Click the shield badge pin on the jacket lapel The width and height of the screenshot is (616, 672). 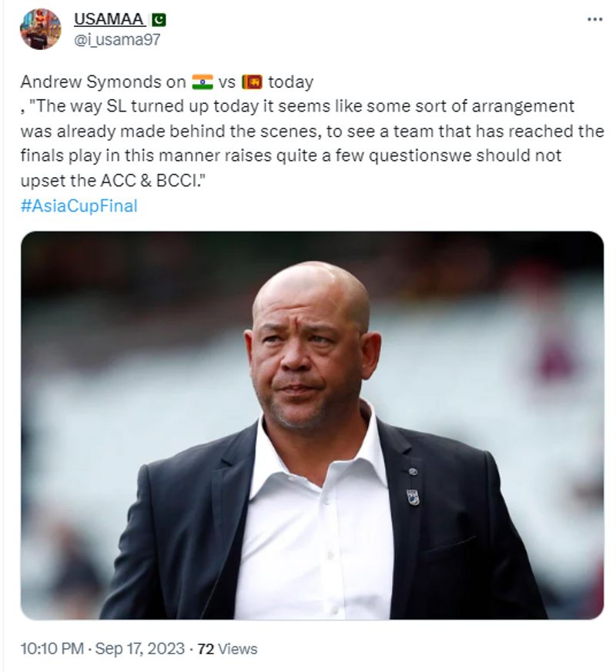[x=413, y=496]
